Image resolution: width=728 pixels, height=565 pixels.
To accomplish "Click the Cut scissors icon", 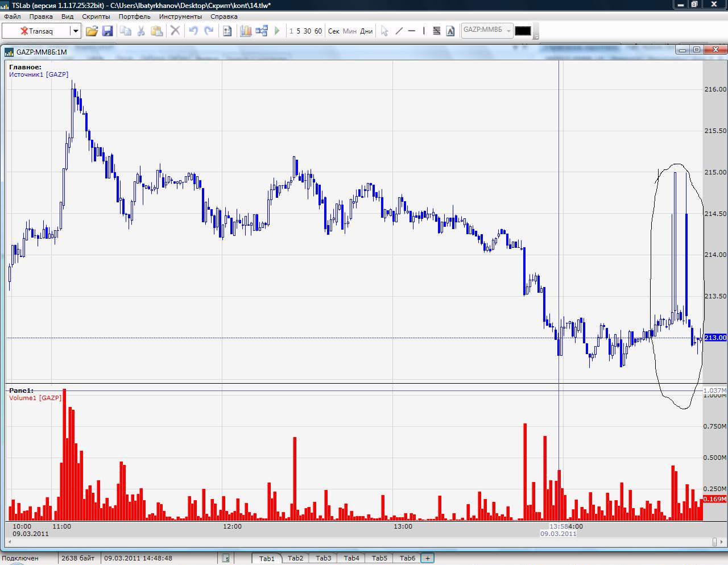I will [x=141, y=31].
